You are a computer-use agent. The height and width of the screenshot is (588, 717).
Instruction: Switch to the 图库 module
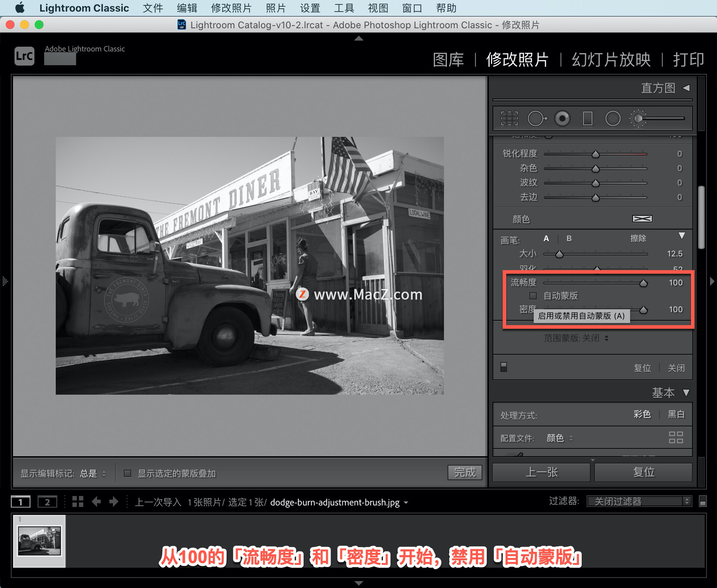448,59
